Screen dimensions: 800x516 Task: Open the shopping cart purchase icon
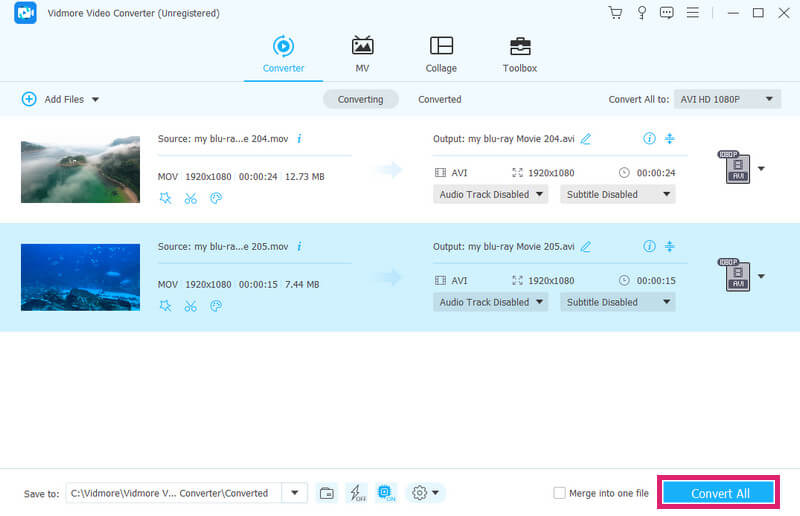pos(615,13)
